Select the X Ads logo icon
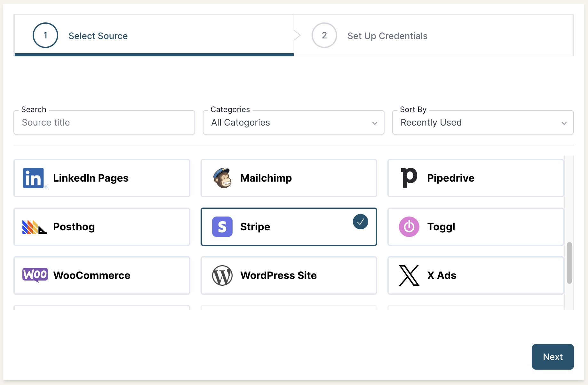 pos(409,275)
